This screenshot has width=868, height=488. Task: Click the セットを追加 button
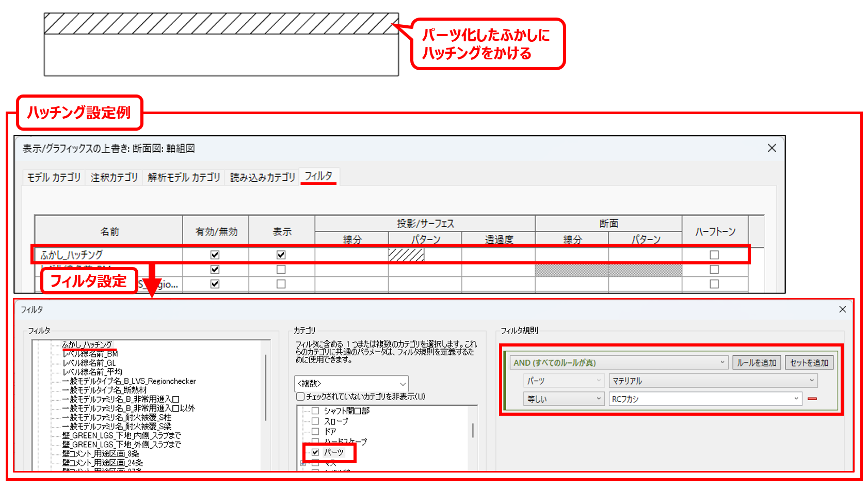click(x=809, y=363)
